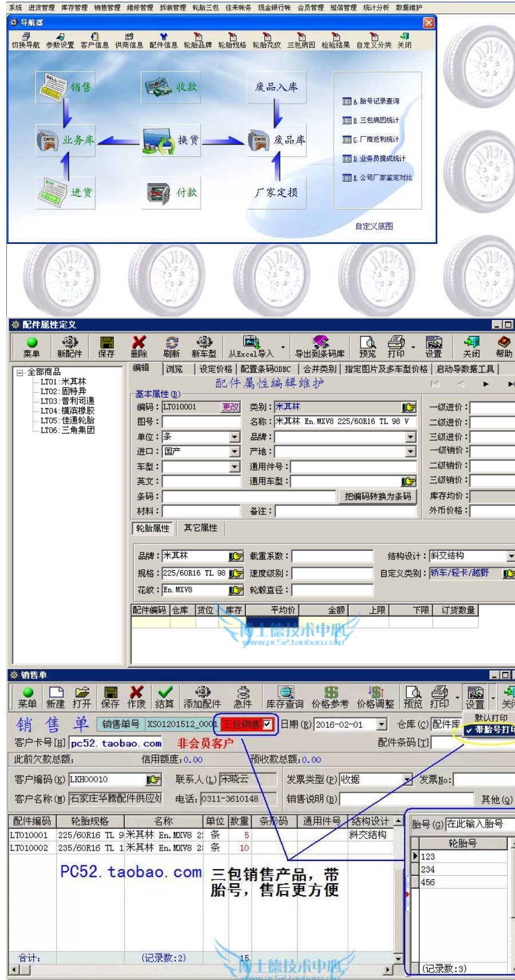Image resolution: width=515 pixels, height=980 pixels.
Task: Open the 品牌 dropdown in 基本属性
Action: pos(410,437)
